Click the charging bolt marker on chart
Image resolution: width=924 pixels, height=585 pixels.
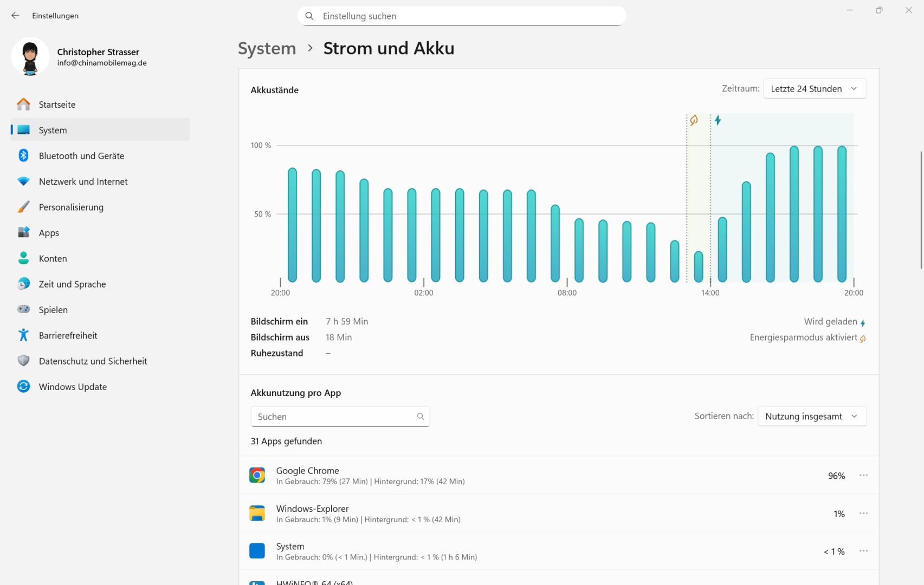pyautogui.click(x=718, y=120)
